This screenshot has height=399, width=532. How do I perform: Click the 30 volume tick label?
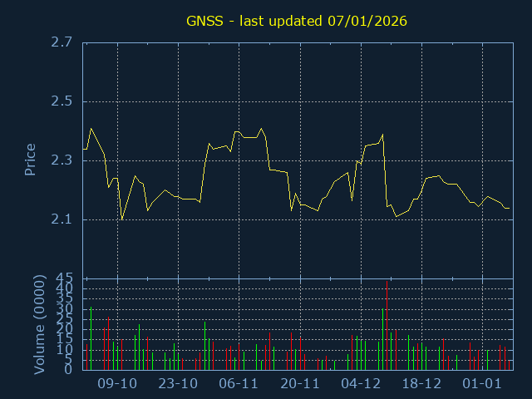coord(64,309)
